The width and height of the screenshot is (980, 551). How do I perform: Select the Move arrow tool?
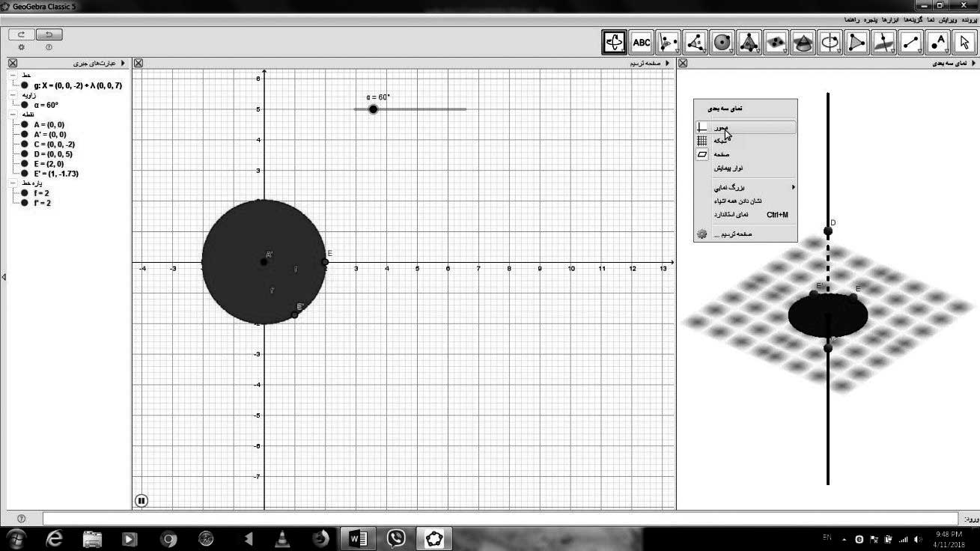point(964,43)
